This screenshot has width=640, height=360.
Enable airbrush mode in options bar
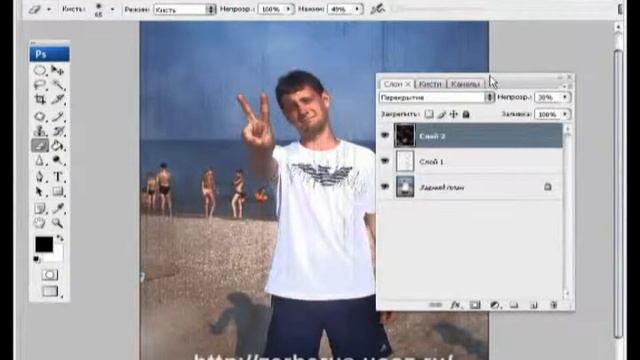(x=378, y=9)
